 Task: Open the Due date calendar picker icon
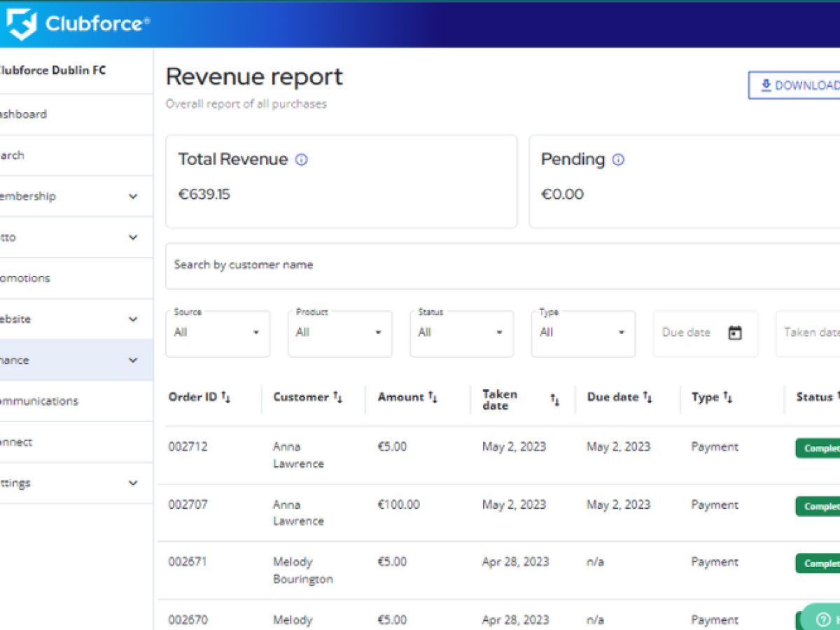coord(734,333)
